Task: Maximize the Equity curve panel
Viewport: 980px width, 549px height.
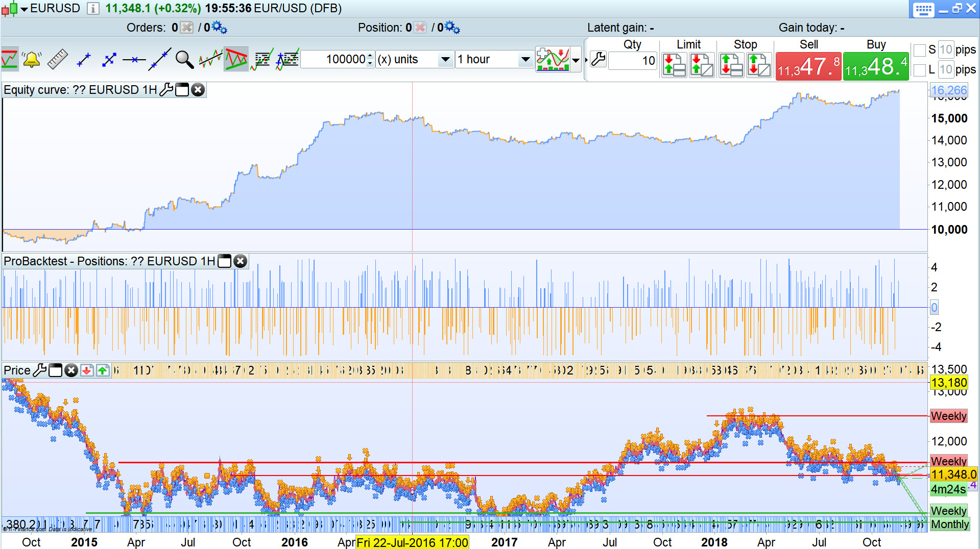Action: (182, 90)
